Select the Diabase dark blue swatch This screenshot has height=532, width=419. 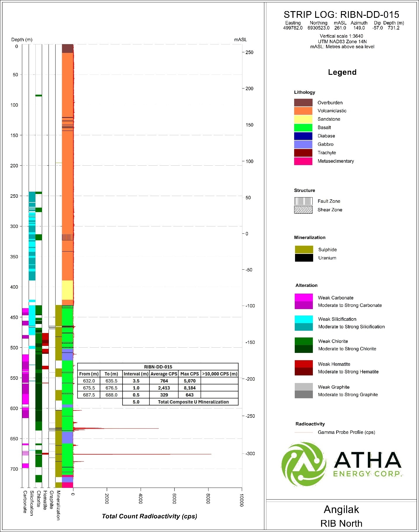pyautogui.click(x=303, y=136)
